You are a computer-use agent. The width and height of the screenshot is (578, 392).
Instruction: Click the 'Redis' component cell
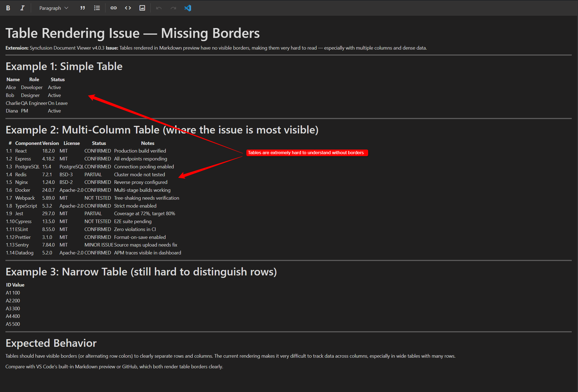[21, 175]
